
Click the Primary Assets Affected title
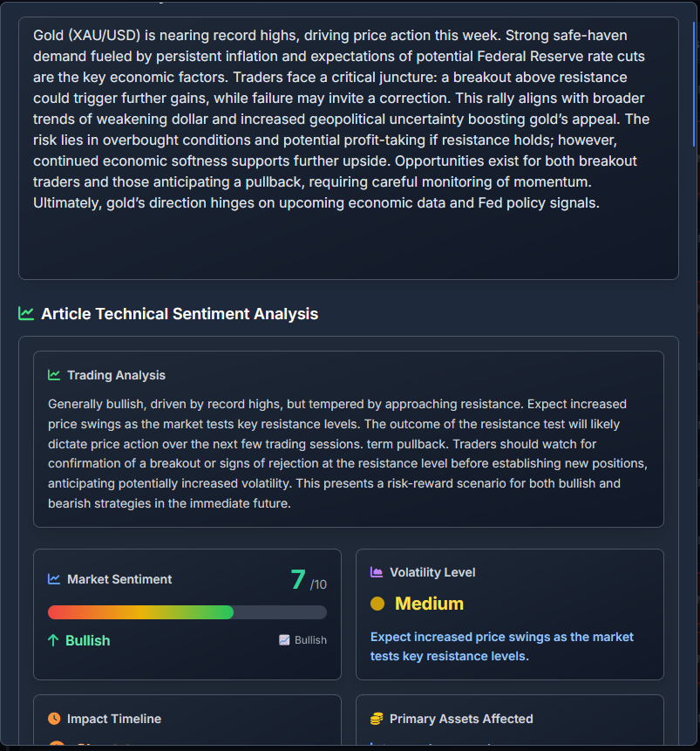461,719
